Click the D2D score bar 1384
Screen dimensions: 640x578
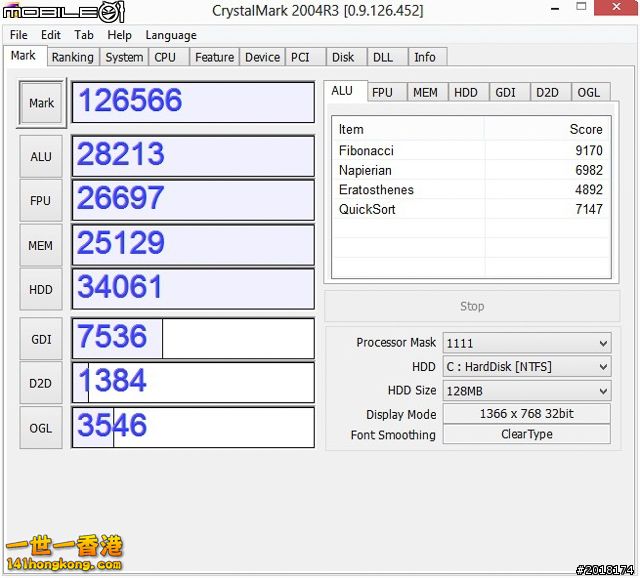193,383
